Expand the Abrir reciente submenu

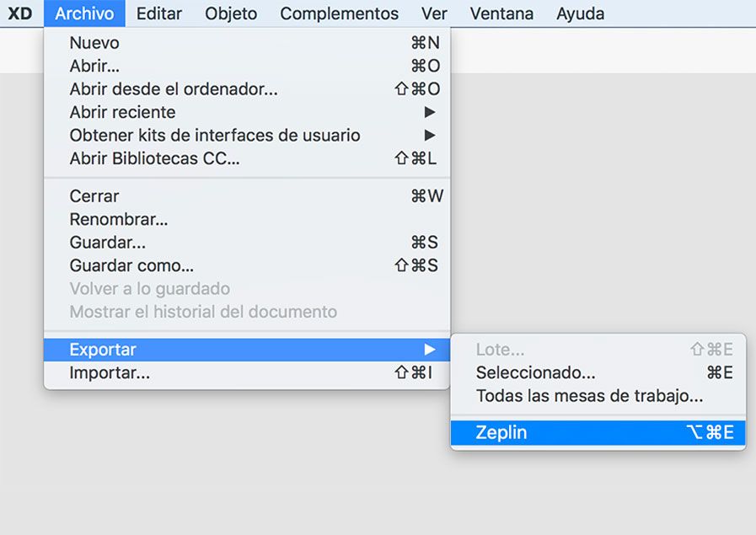tap(122, 112)
